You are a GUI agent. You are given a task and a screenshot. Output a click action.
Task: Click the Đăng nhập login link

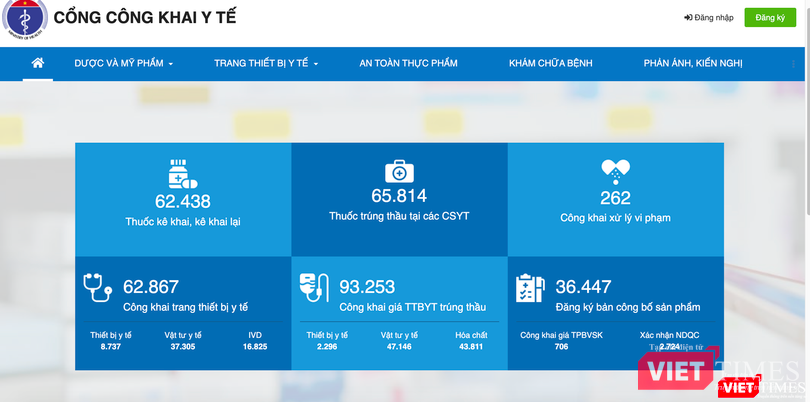click(x=709, y=18)
